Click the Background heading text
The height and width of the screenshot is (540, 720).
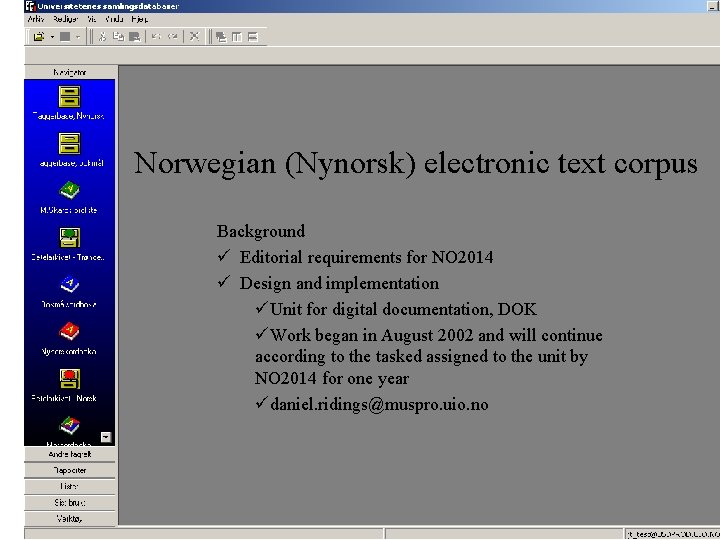(261, 231)
